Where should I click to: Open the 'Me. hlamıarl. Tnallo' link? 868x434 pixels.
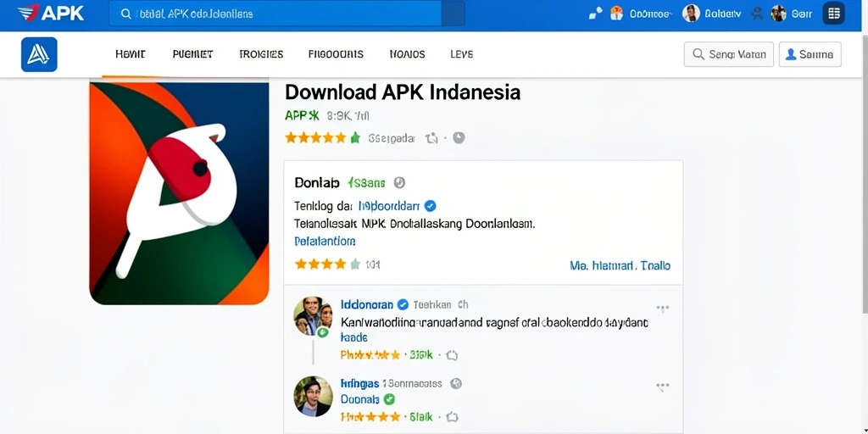pyautogui.click(x=620, y=265)
